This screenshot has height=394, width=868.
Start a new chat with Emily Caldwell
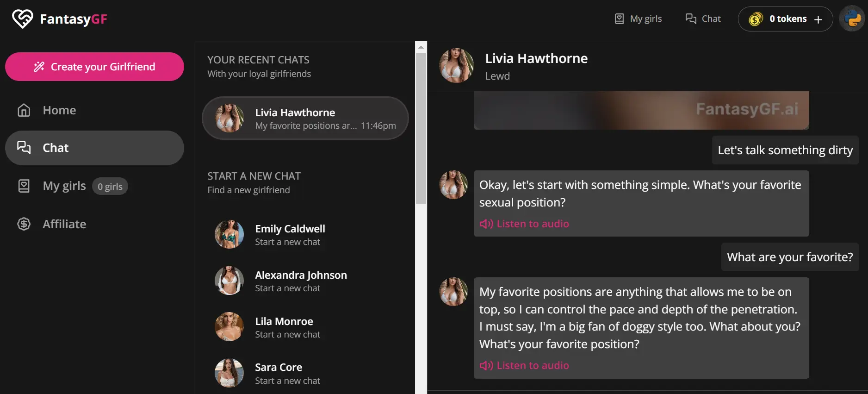pyautogui.click(x=305, y=234)
